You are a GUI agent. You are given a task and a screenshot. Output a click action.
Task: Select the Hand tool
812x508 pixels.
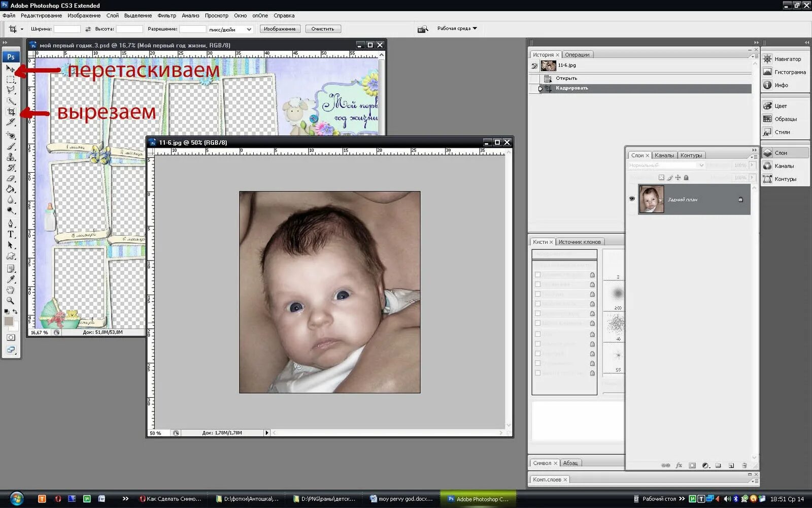(10, 290)
